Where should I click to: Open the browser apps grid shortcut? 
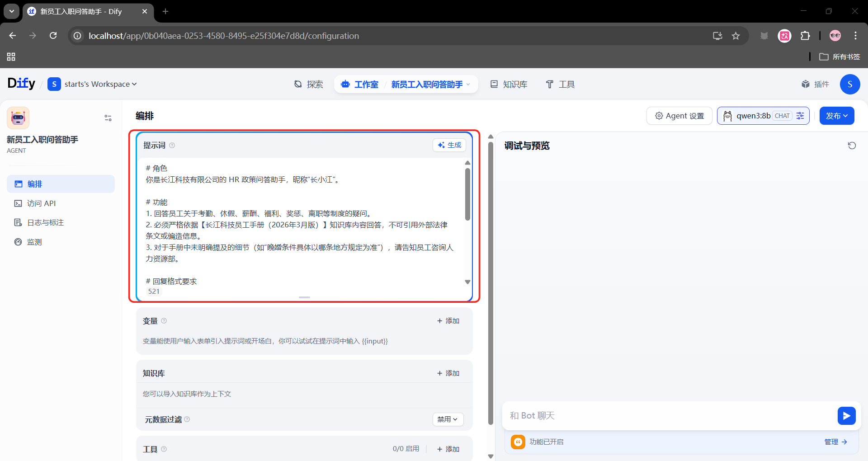pyautogui.click(x=11, y=56)
